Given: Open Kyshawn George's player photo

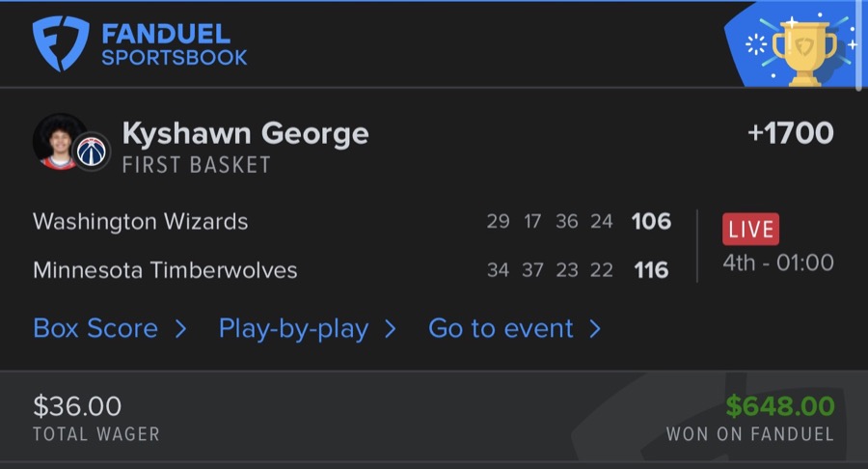Looking at the screenshot, I should (x=59, y=141).
